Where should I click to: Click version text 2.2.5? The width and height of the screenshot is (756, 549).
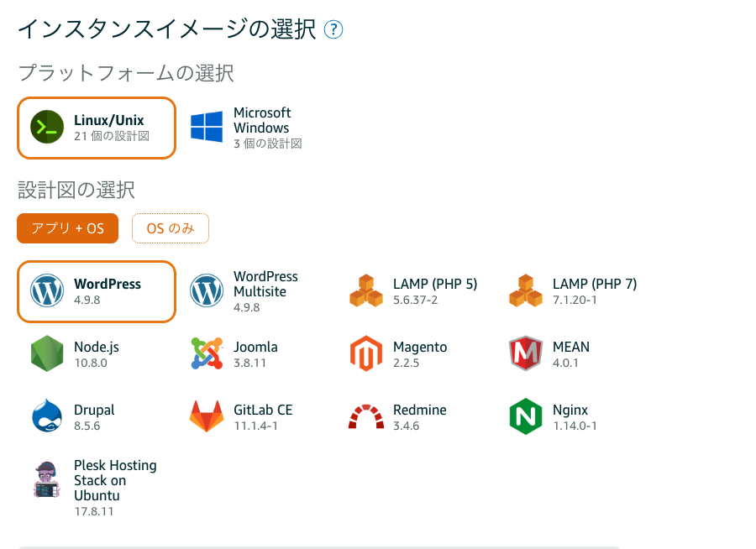[406, 363]
